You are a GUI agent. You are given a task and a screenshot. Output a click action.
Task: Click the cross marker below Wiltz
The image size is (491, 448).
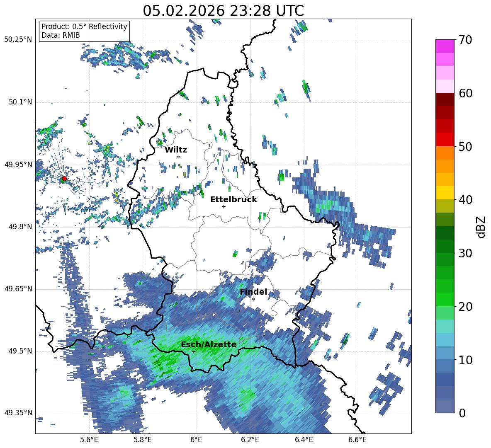point(178,157)
